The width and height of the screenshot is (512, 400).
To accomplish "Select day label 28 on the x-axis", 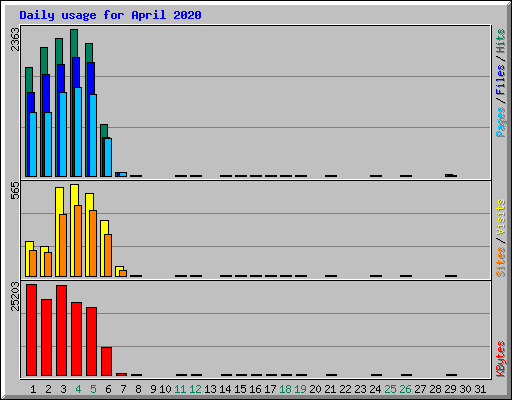I will [x=435, y=389].
